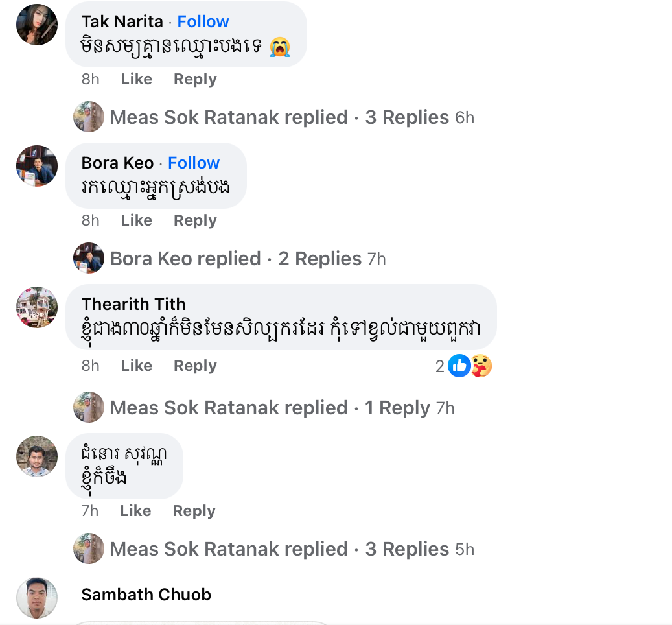The width and height of the screenshot is (672, 625).
Task: Click small Bora Keo avatar beside replies
Action: click(89, 259)
